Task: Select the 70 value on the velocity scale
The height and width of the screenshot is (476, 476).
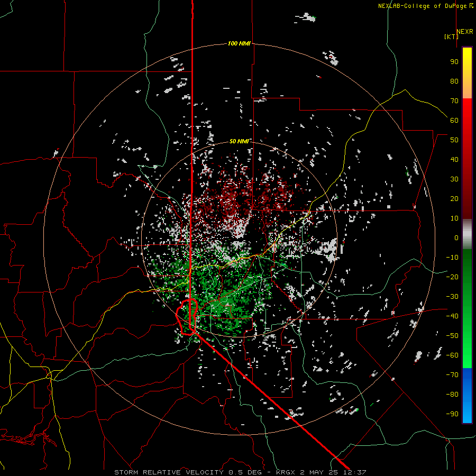Action: (x=454, y=101)
